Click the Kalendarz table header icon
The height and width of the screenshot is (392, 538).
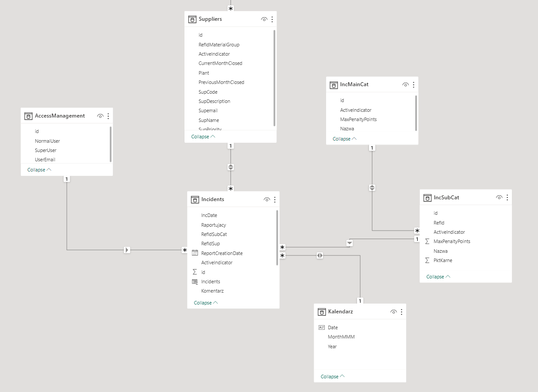coord(322,312)
